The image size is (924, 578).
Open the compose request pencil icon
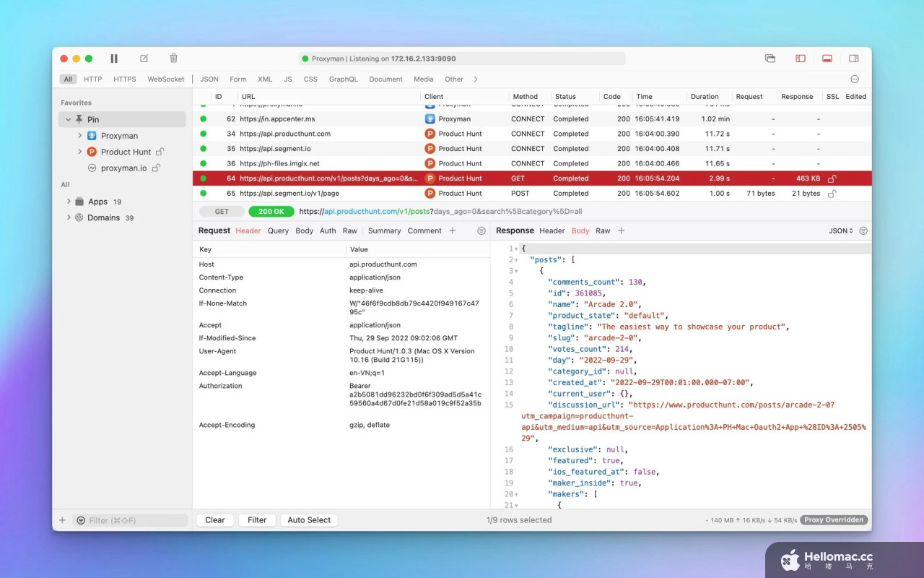(x=144, y=59)
